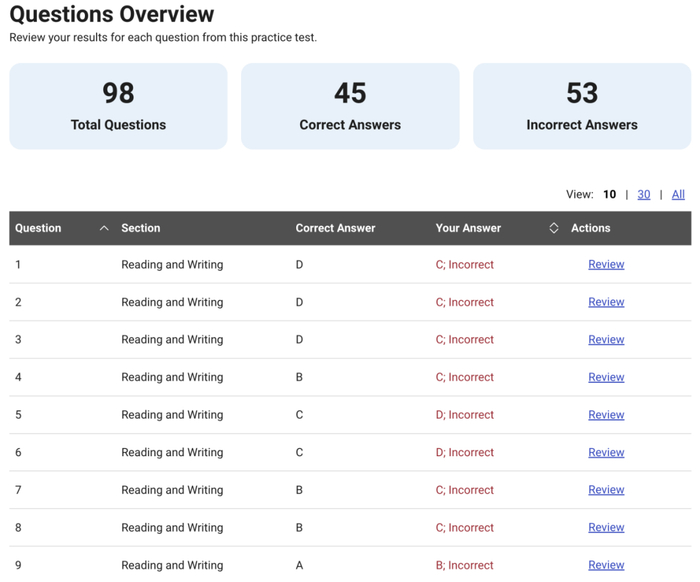Select the Total Questions card
This screenshot has width=700, height=582.
pyautogui.click(x=118, y=107)
